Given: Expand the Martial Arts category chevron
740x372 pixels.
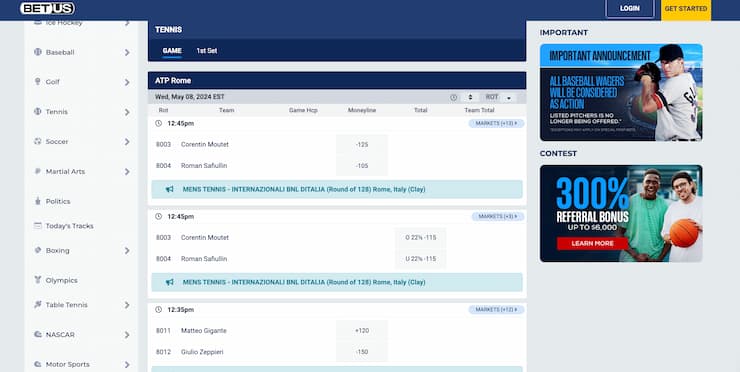Looking at the screenshot, I should pos(127,171).
